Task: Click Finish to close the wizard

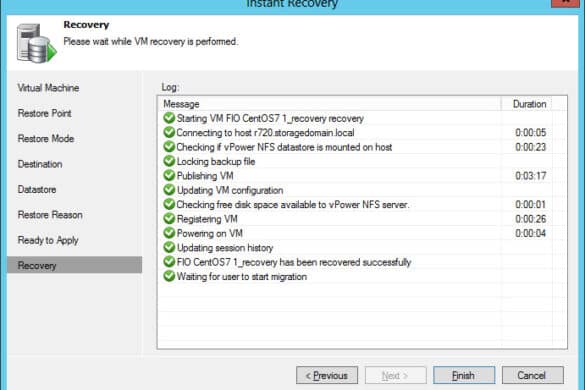Action: [464, 375]
